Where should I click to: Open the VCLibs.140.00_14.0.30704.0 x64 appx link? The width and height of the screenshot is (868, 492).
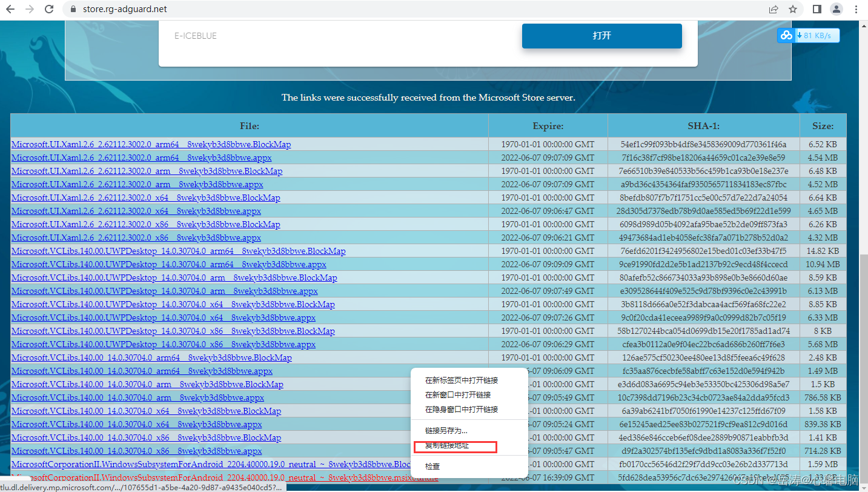click(136, 424)
